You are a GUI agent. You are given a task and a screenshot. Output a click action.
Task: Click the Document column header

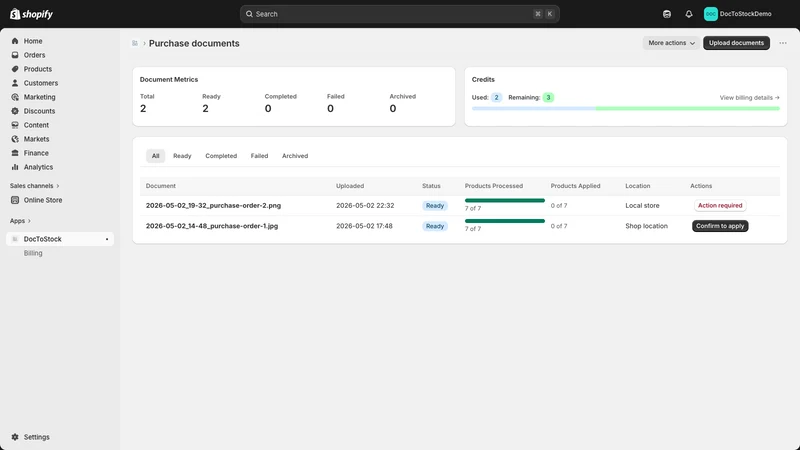[x=161, y=186]
